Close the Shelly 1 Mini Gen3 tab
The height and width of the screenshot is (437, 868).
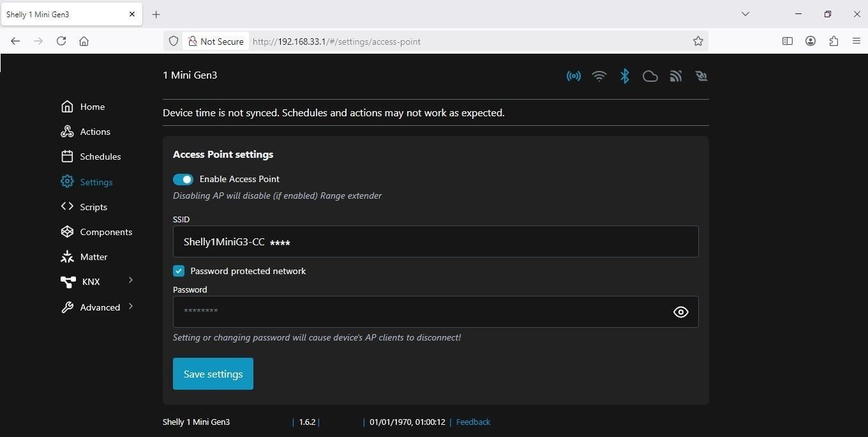132,14
